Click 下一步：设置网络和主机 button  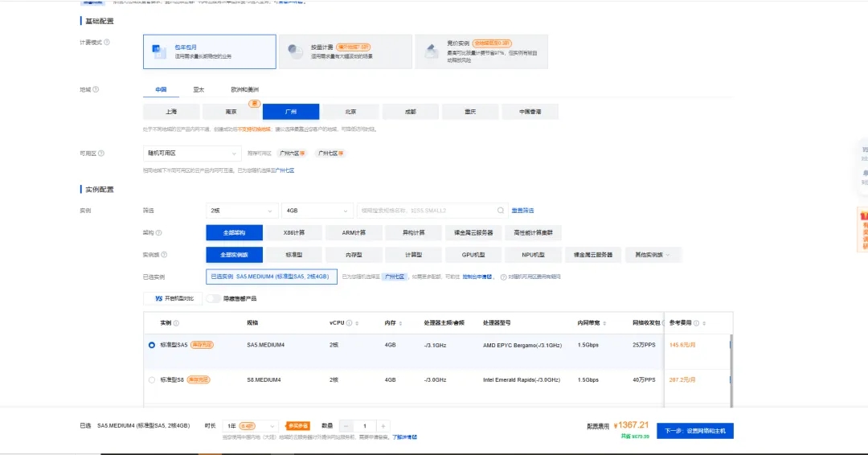click(694, 431)
